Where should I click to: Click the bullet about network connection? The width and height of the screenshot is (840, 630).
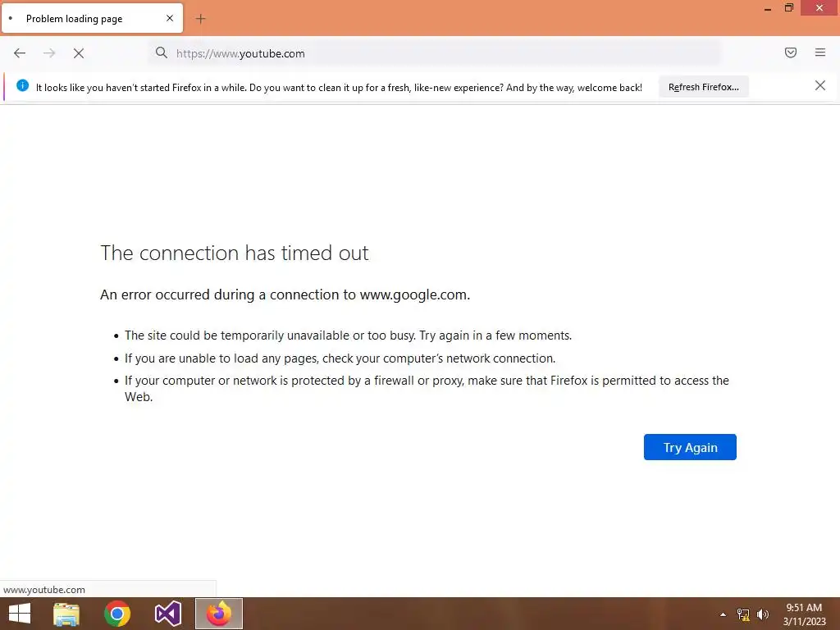(x=340, y=358)
